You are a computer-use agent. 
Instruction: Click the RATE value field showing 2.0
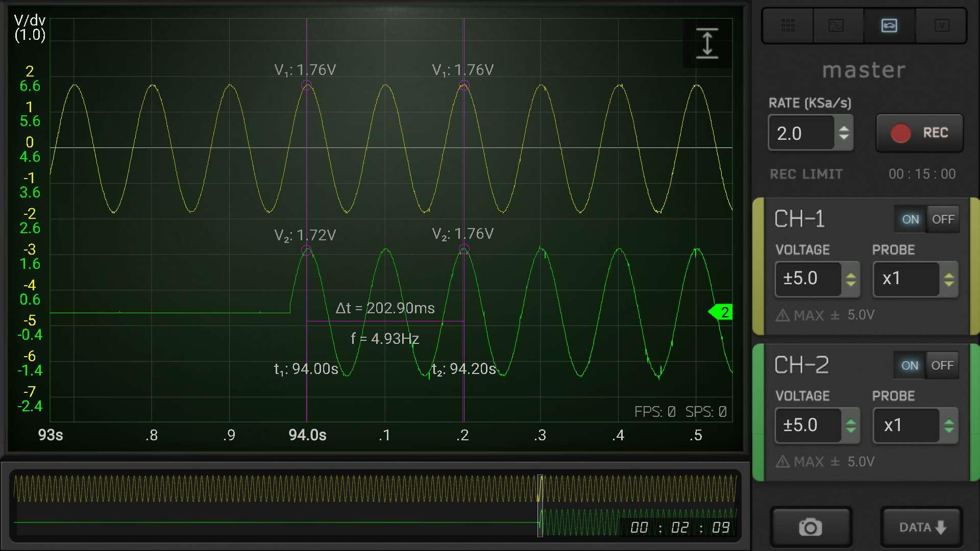pos(801,133)
